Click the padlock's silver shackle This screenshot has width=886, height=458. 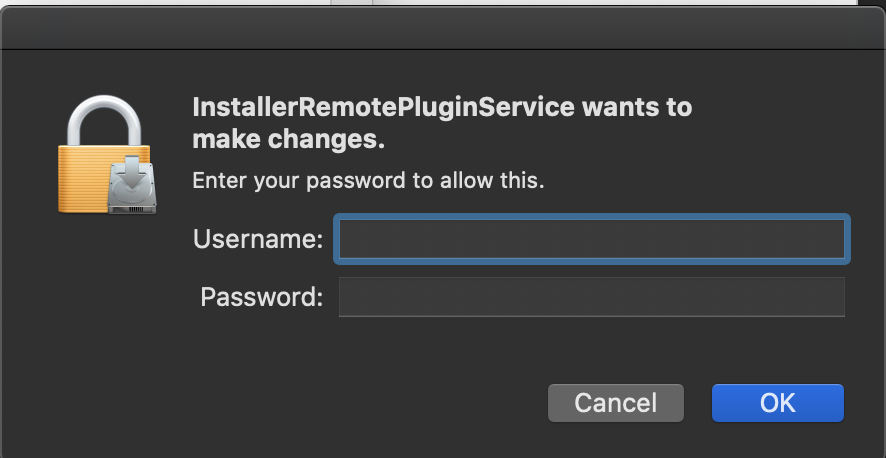(103, 121)
